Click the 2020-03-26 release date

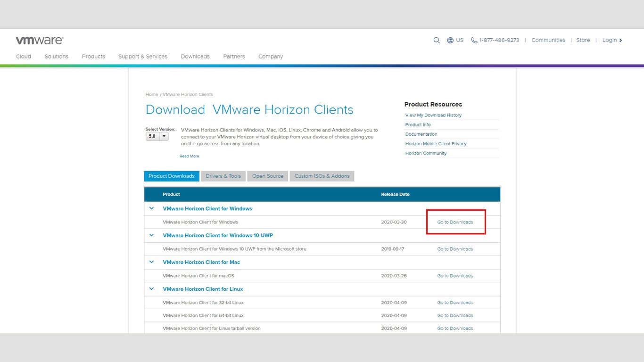(x=394, y=276)
